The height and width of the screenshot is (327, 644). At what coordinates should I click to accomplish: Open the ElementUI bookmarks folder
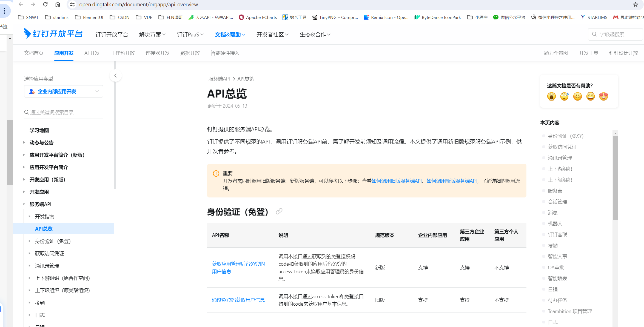[x=89, y=17]
